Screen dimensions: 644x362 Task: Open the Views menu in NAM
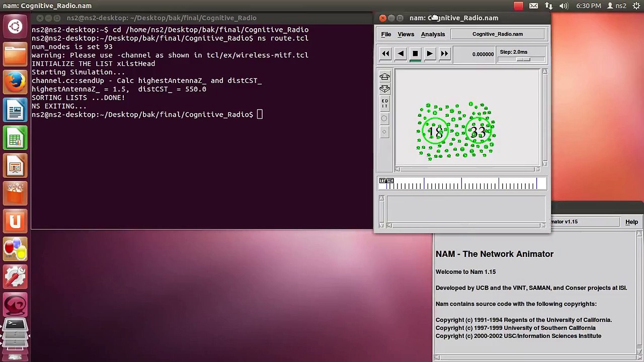[x=406, y=34]
